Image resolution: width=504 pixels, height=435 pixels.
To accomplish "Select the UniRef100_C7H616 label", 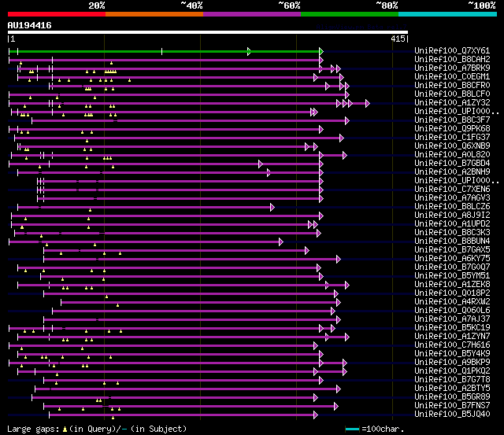I will click(452, 345).
